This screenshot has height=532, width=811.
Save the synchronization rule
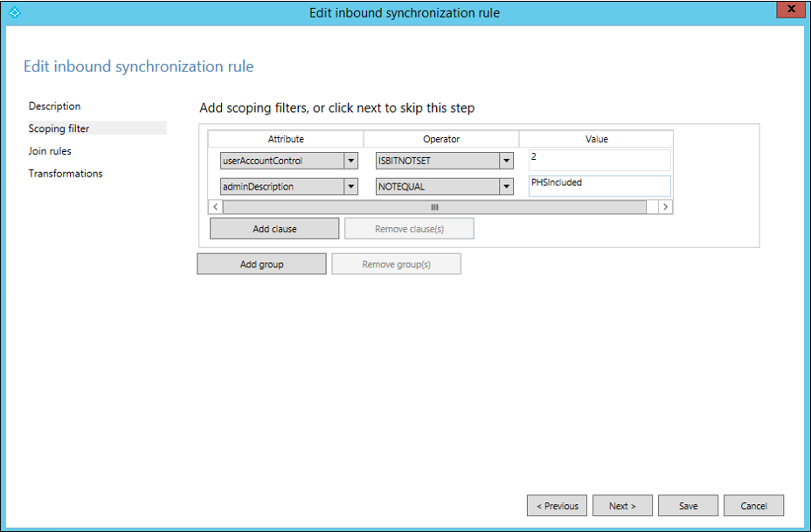689,506
